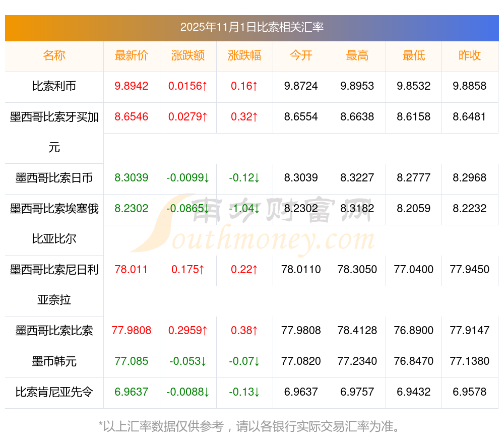Click the 78.3050 highest price cell
This screenshot has width=504, height=442.
coord(357,270)
